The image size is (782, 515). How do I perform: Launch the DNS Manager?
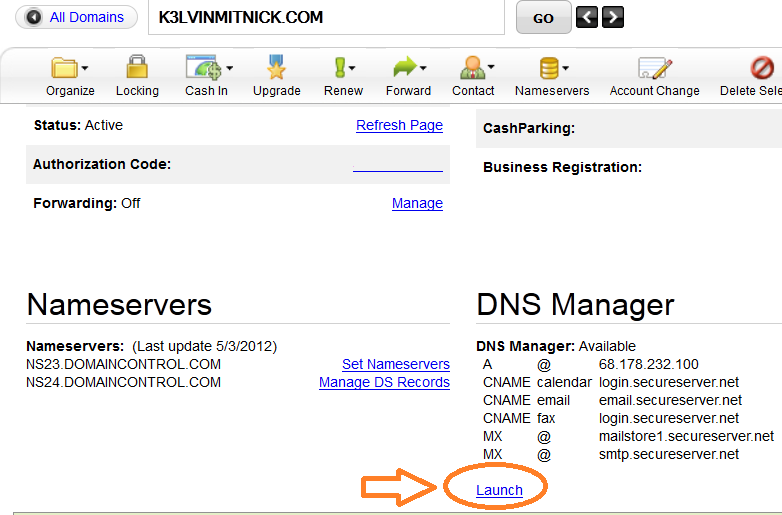coord(499,490)
